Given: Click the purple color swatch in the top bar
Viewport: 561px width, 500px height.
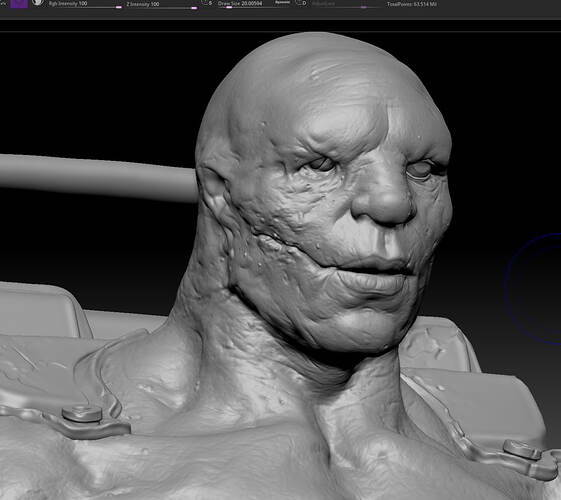Looking at the screenshot, I should point(19,4).
